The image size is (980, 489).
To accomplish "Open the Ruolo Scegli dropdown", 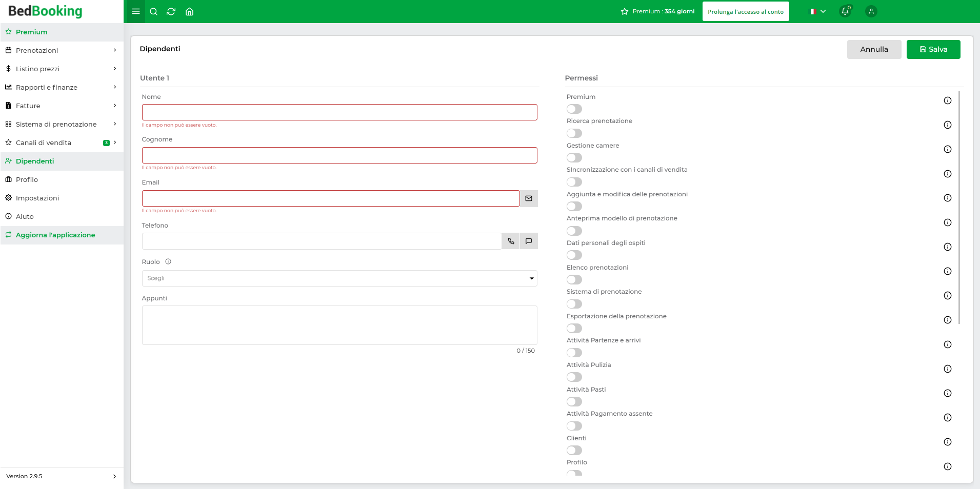I will 339,278.
